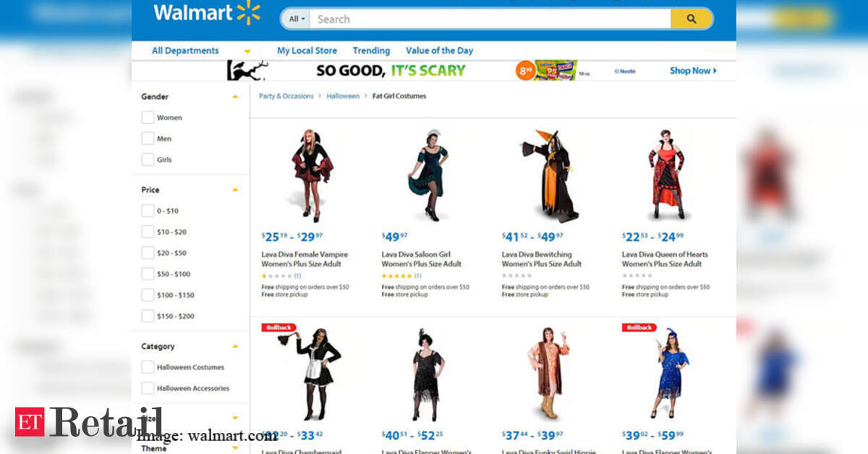The image size is (868, 454).
Task: Click Rollback badge on Chambermaid costume
Action: 278,327
